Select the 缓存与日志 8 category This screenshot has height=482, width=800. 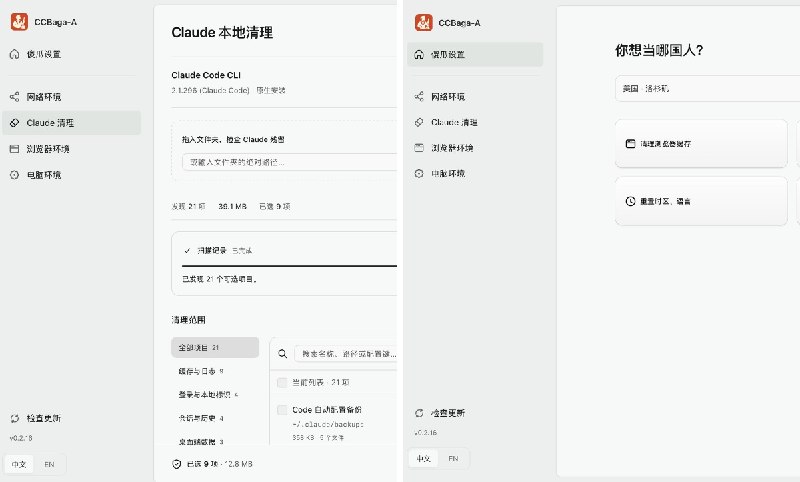coord(215,371)
